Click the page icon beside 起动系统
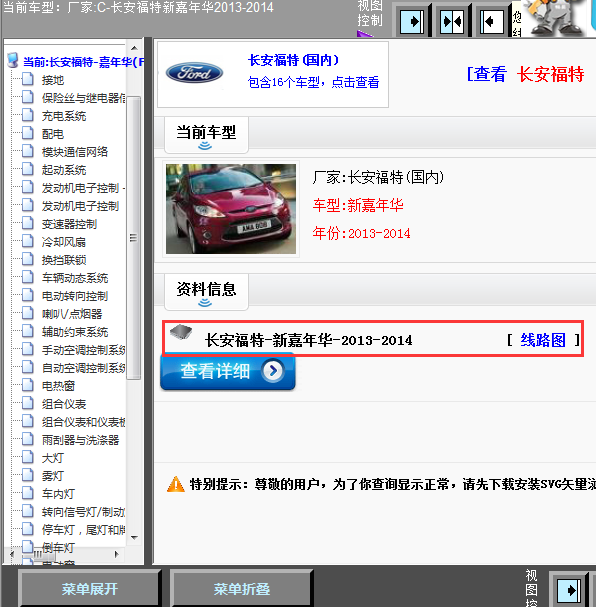Screen dimensions: 596x607 point(27,170)
